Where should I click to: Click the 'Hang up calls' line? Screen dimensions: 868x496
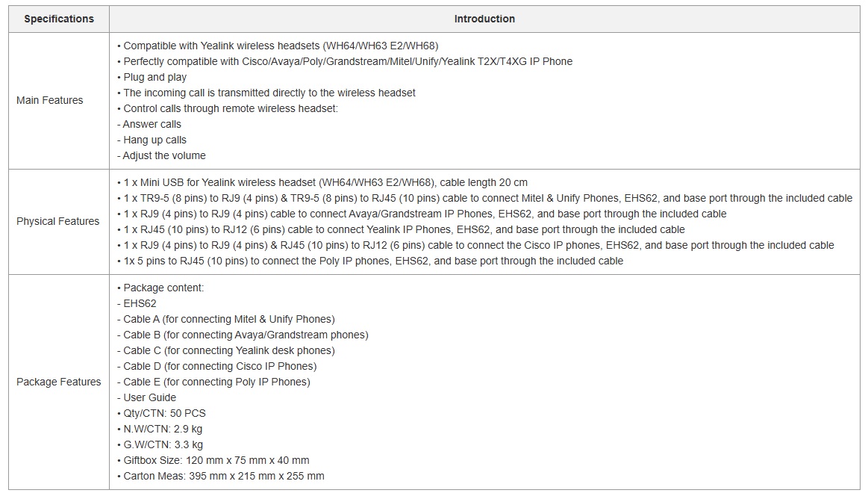tap(154, 140)
